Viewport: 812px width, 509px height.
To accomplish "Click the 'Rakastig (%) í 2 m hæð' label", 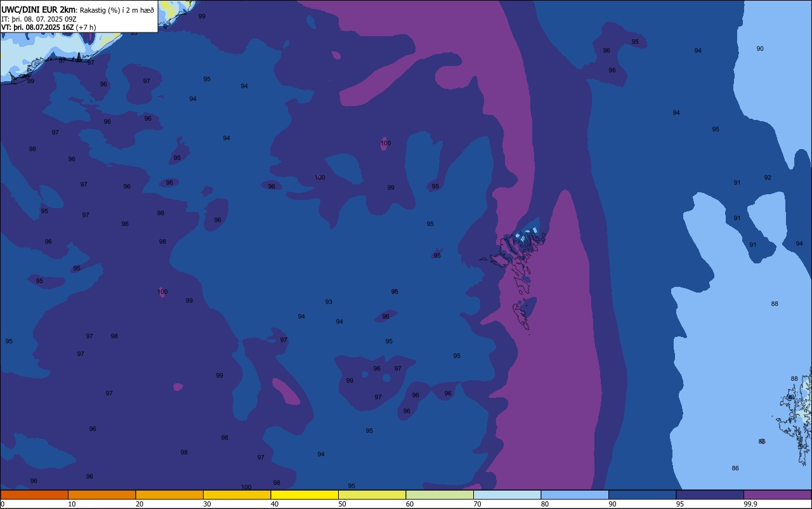I will 117,10.
